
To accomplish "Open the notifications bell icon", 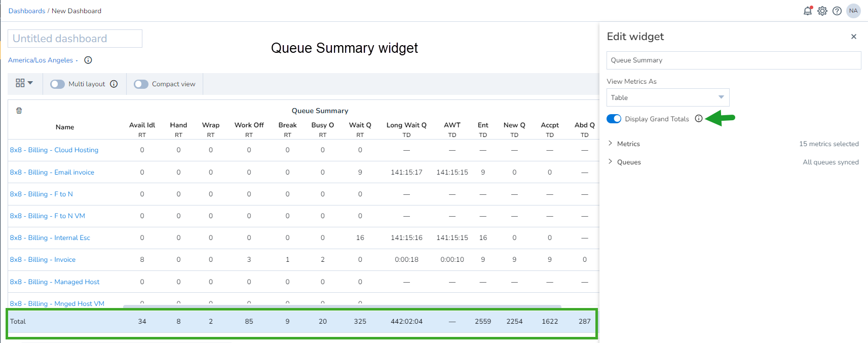I will pos(808,11).
